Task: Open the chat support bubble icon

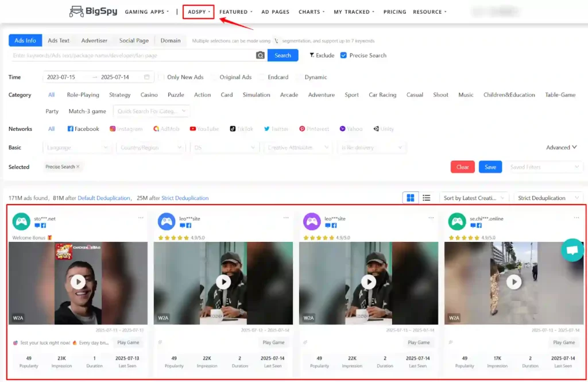Action: click(572, 250)
